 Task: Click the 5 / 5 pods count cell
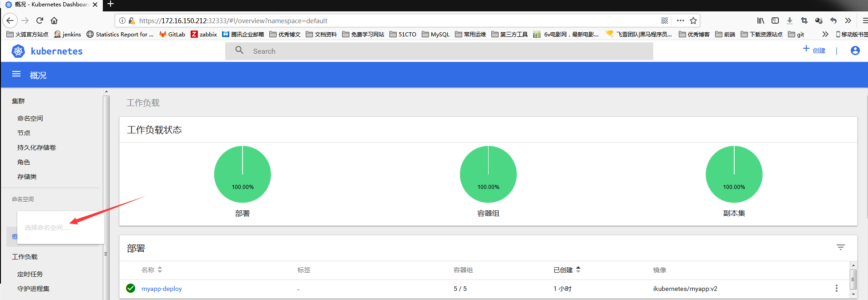[x=460, y=289]
